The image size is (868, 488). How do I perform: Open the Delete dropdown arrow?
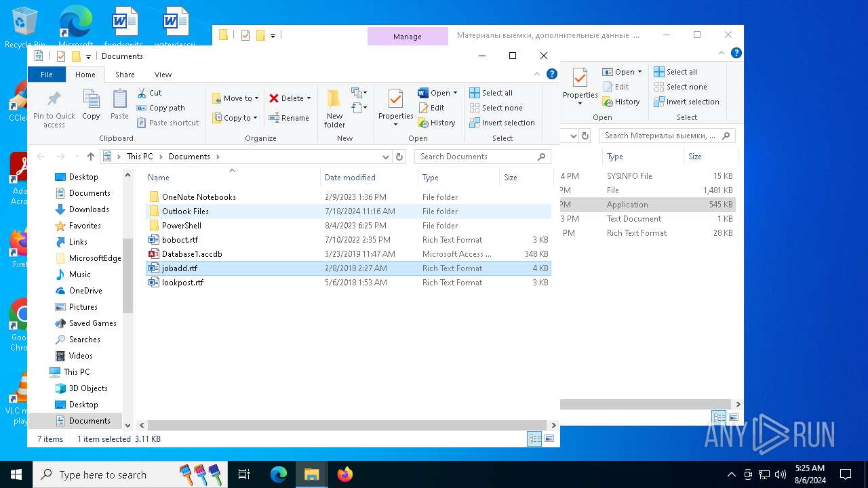309,98
